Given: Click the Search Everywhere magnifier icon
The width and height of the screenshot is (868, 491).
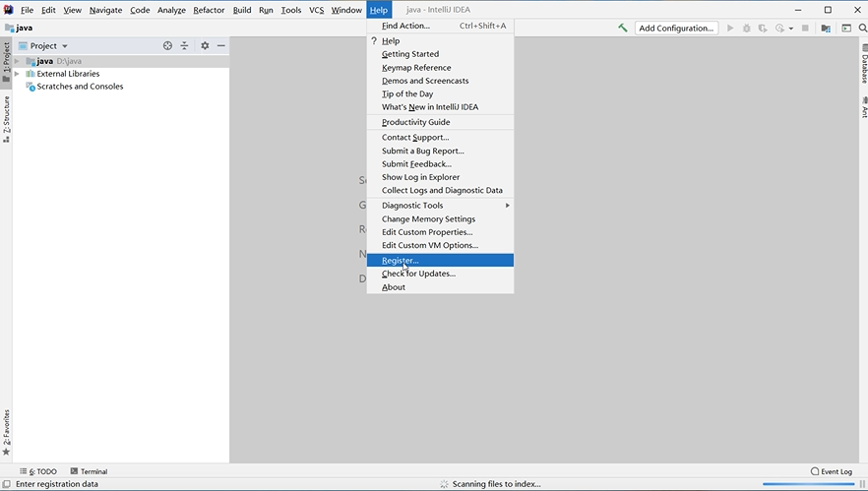Looking at the screenshot, I should pos(862,28).
